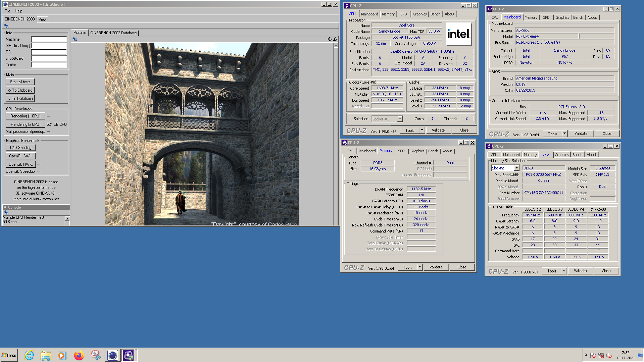The image size is (644, 362).
Task: Click the pin icon under Console header
Action: [6, 213]
